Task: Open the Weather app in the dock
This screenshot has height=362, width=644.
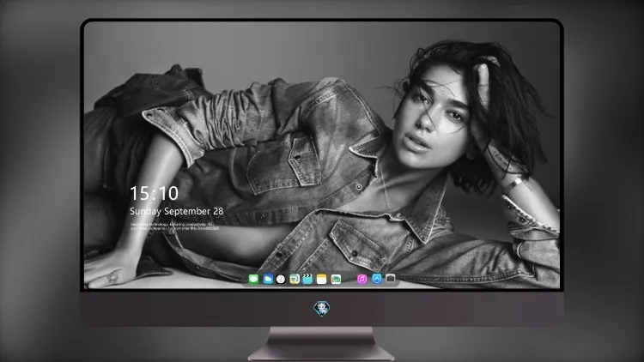Action: point(268,280)
